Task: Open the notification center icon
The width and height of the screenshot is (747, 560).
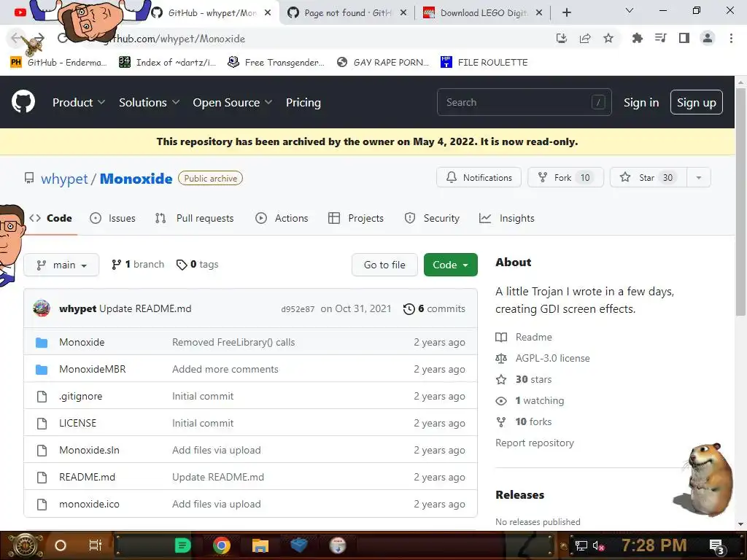Action: click(x=716, y=545)
